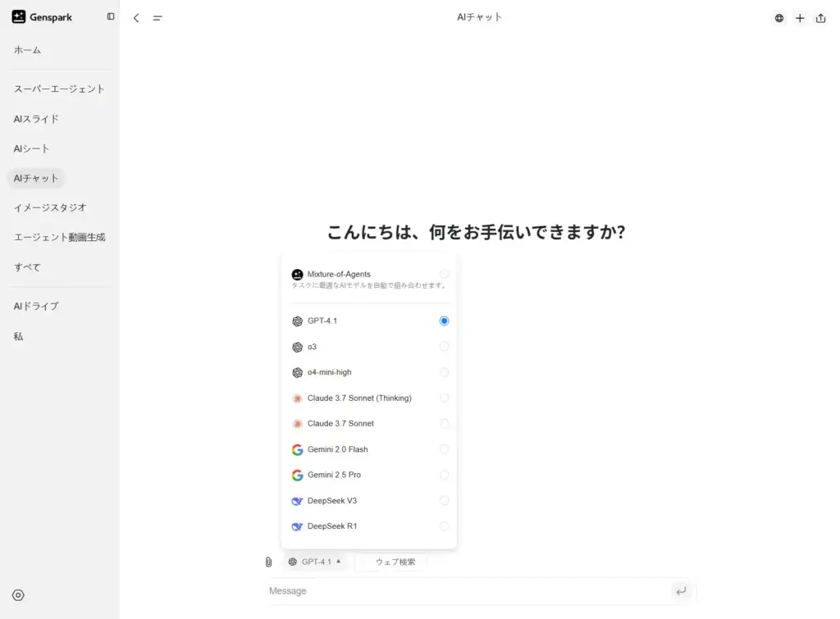Image resolution: width=840 pixels, height=619 pixels.
Task: Open the chat list lines icon
Action: 157,18
